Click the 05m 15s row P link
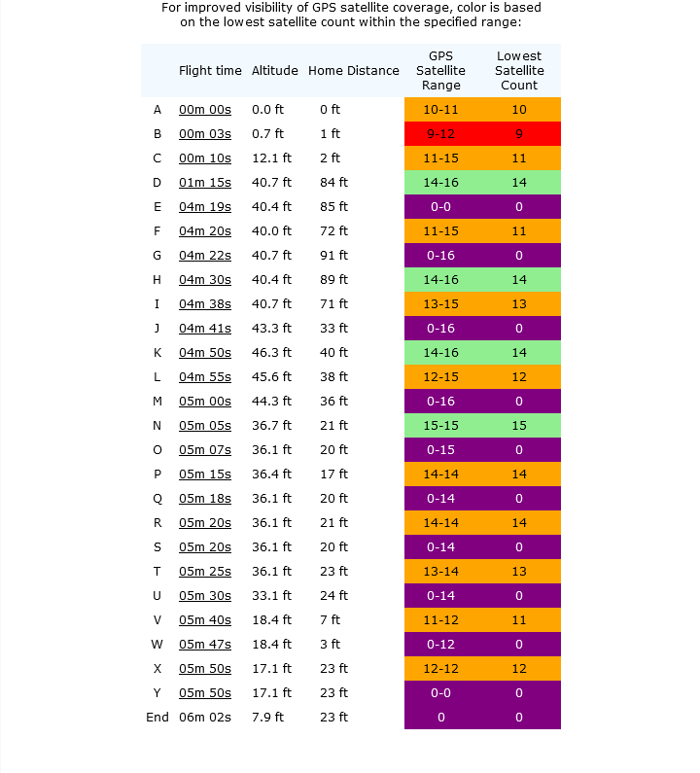 coord(204,474)
